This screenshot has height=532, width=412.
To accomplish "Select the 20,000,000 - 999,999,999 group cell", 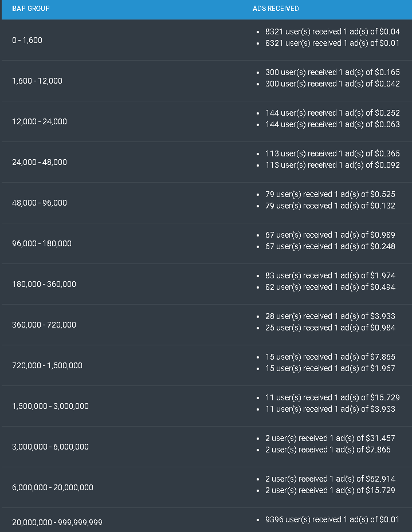I will 57,523.
